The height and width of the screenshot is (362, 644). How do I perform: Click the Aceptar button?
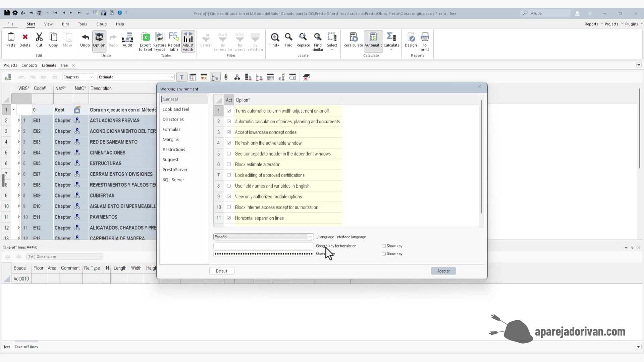coord(443,271)
